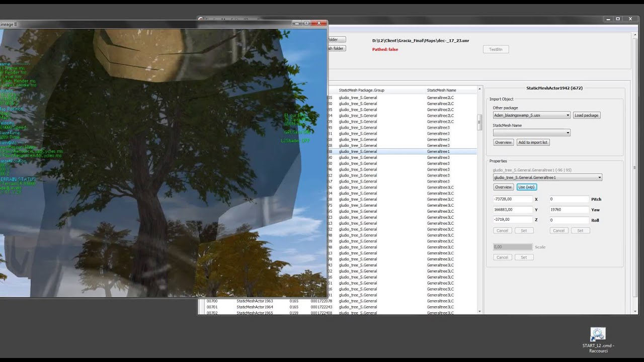Click Cancel below the Roll field
644x362 pixels.
558,230
